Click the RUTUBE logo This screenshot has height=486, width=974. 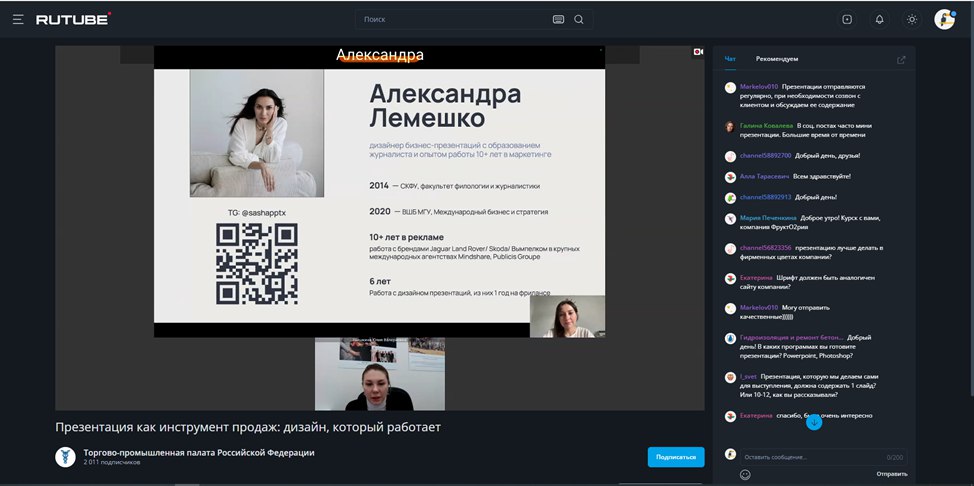[73, 19]
